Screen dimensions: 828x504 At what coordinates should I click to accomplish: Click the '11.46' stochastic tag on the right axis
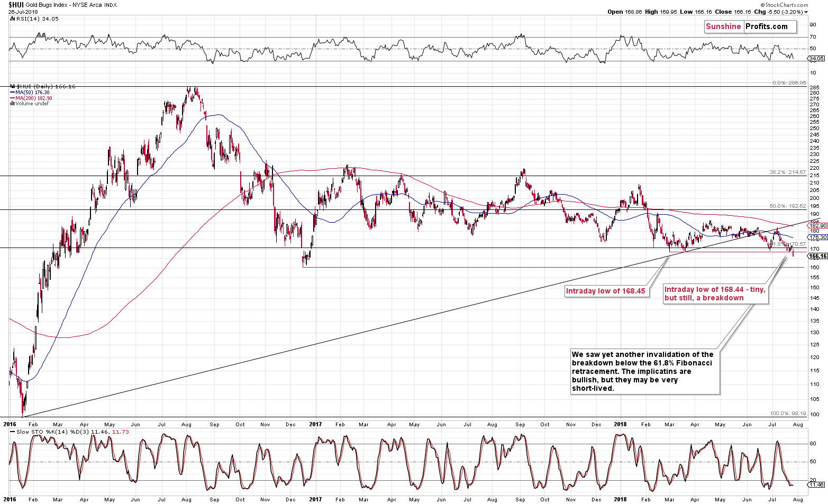click(x=817, y=484)
